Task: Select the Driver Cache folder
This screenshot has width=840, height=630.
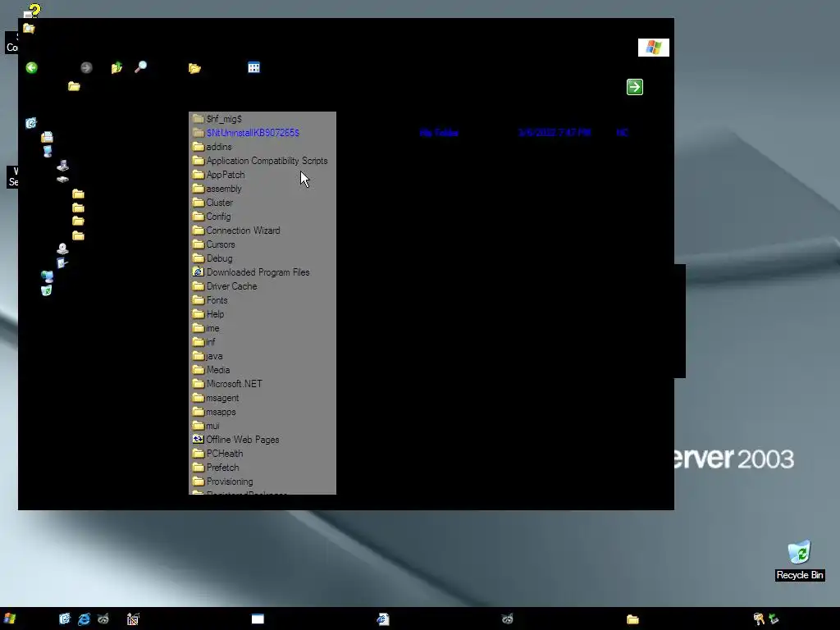Action: coord(225,286)
